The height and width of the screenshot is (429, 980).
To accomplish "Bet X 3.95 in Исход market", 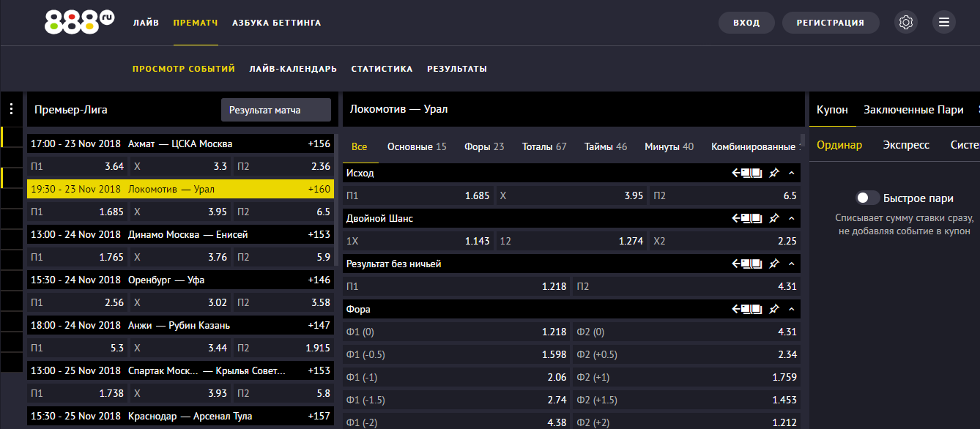I will tap(571, 196).
